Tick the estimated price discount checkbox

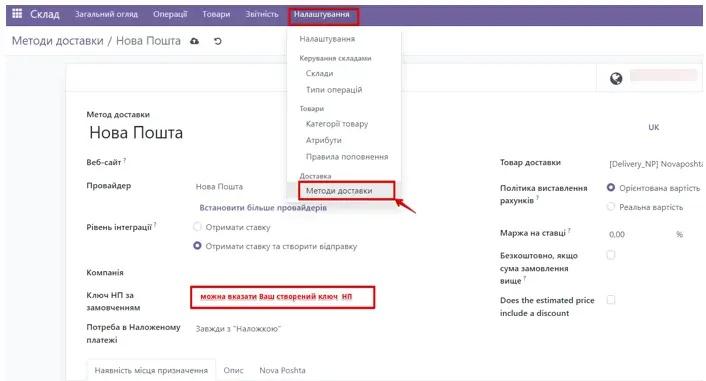[611, 299]
